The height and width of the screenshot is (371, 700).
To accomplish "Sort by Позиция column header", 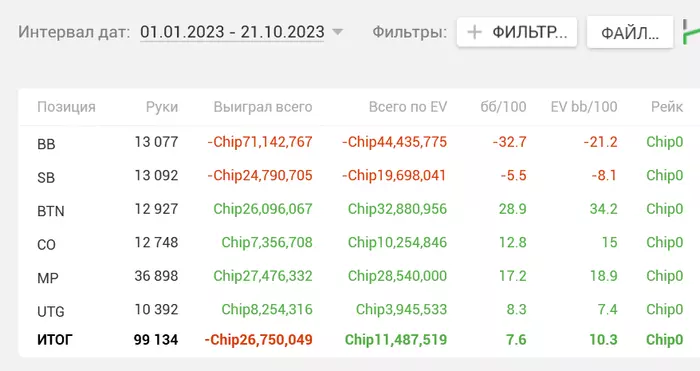I will pos(67,107).
